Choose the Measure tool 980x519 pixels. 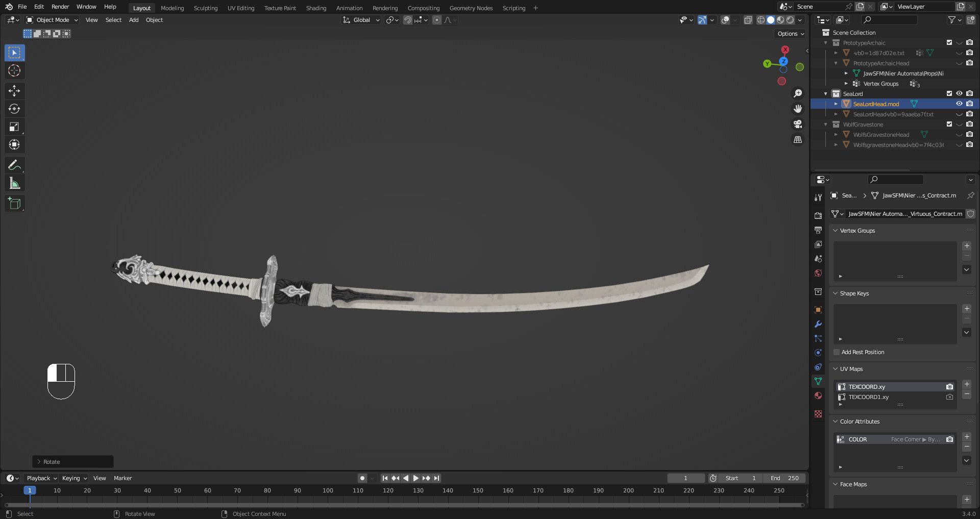[x=14, y=183]
